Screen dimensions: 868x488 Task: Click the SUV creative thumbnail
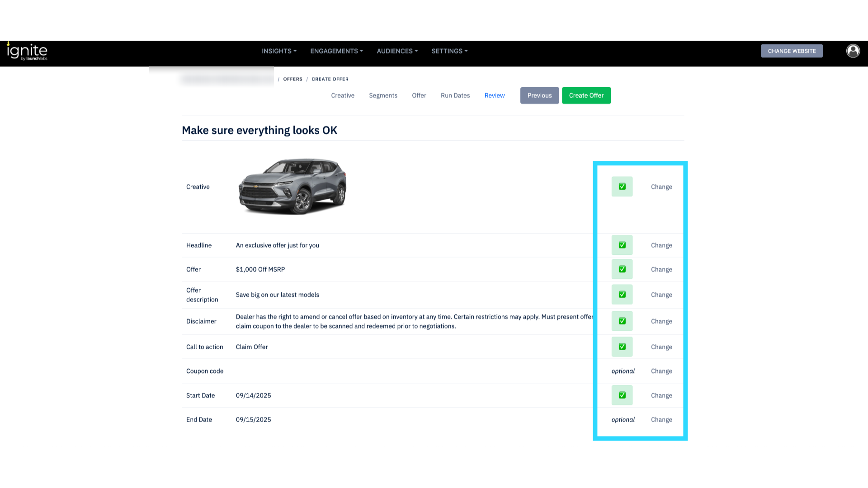coord(292,187)
